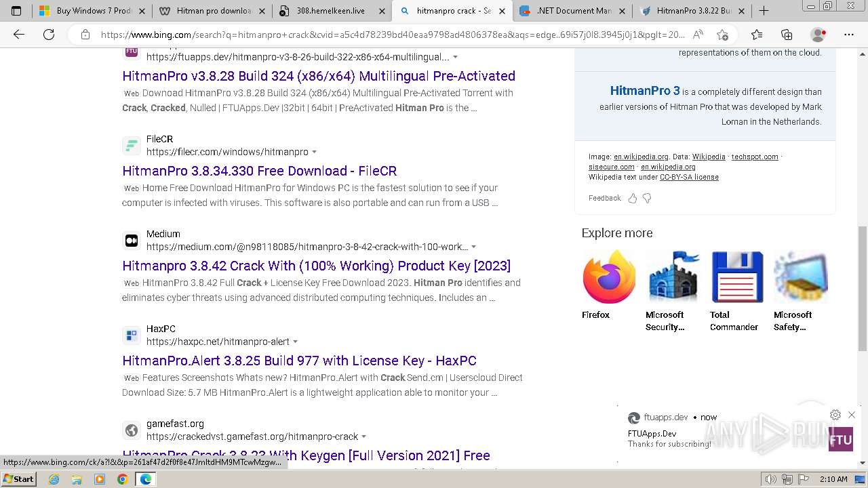The height and width of the screenshot is (488, 868).
Task: Open Firefox in Explore more
Action: (609, 276)
